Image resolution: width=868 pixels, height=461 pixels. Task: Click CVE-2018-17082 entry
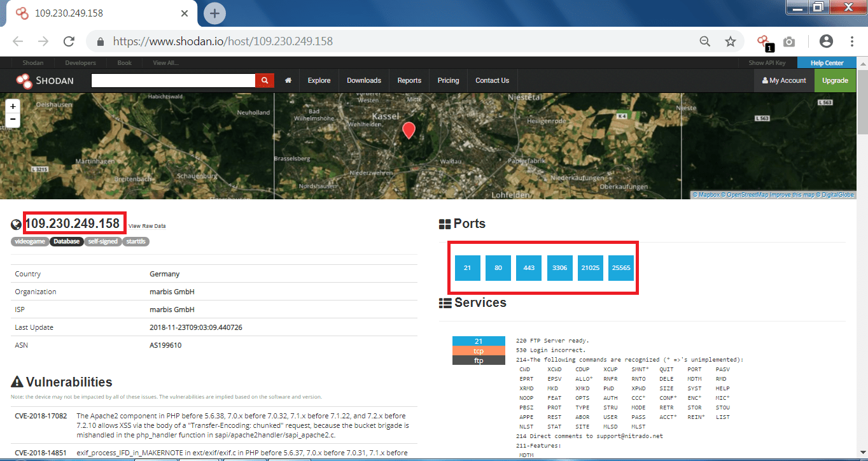(41, 416)
